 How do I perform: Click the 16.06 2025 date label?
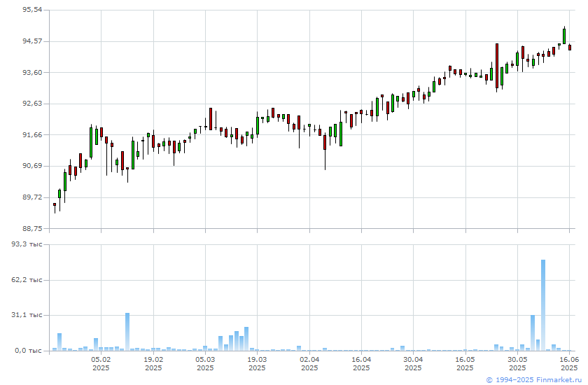[569, 363]
